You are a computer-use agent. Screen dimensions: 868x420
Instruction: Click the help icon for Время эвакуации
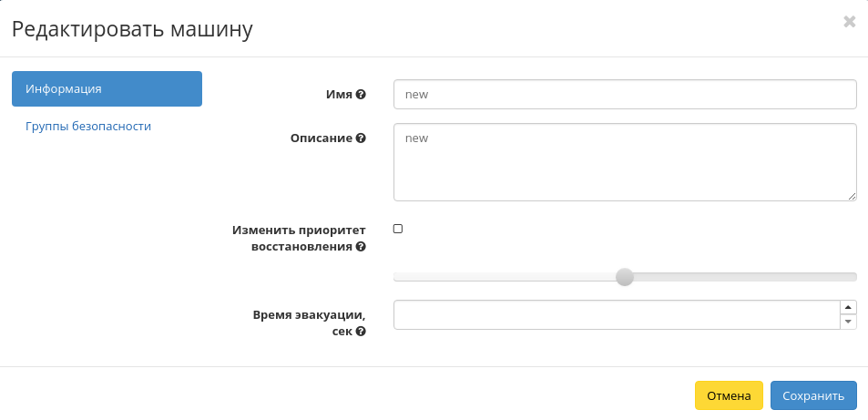point(361,333)
